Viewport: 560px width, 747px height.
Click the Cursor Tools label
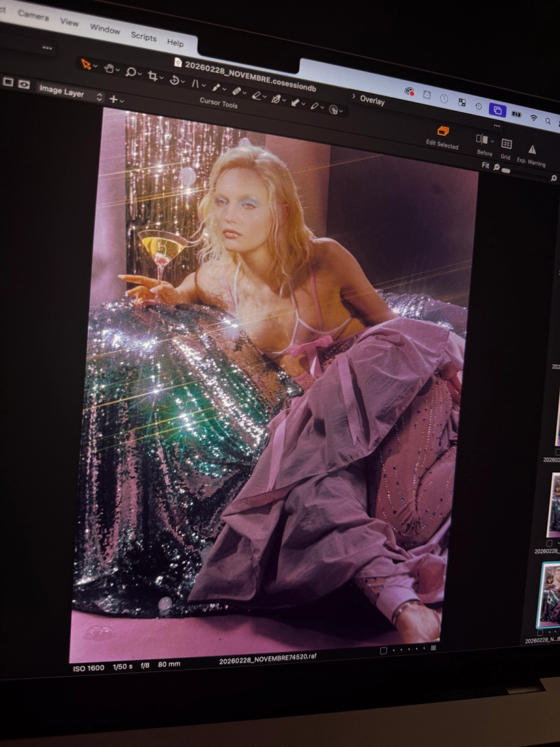click(218, 105)
